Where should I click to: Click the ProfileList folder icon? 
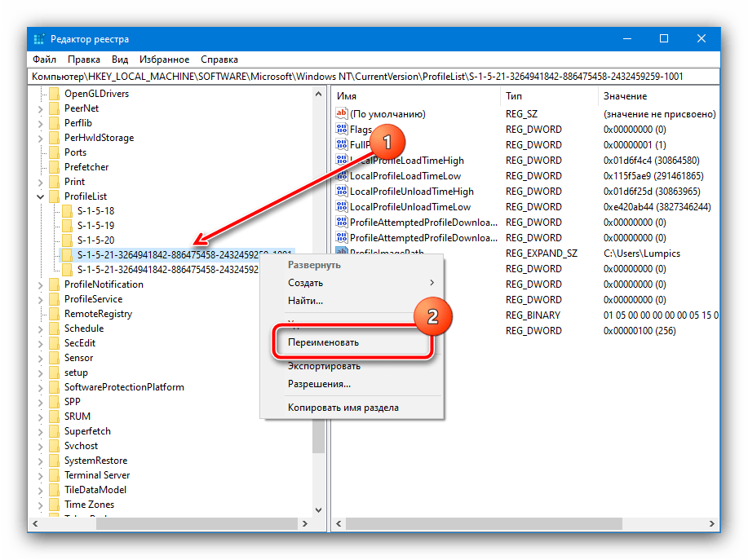(55, 196)
